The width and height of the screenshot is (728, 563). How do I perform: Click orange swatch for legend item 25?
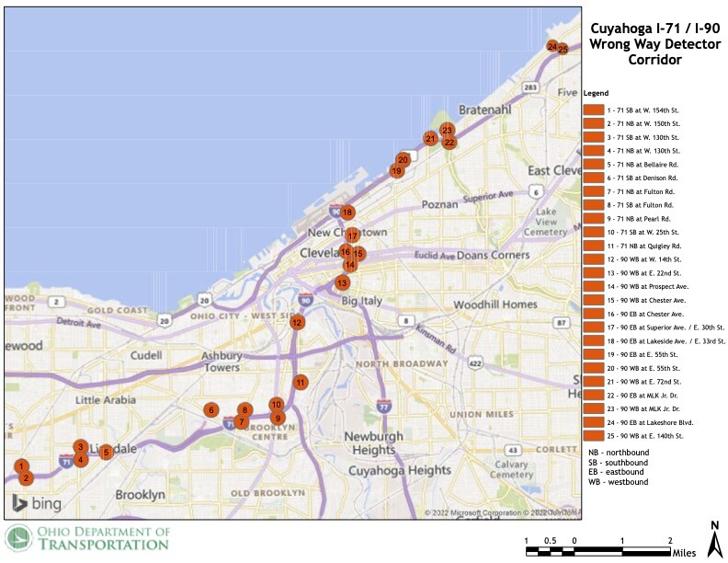[x=594, y=436]
